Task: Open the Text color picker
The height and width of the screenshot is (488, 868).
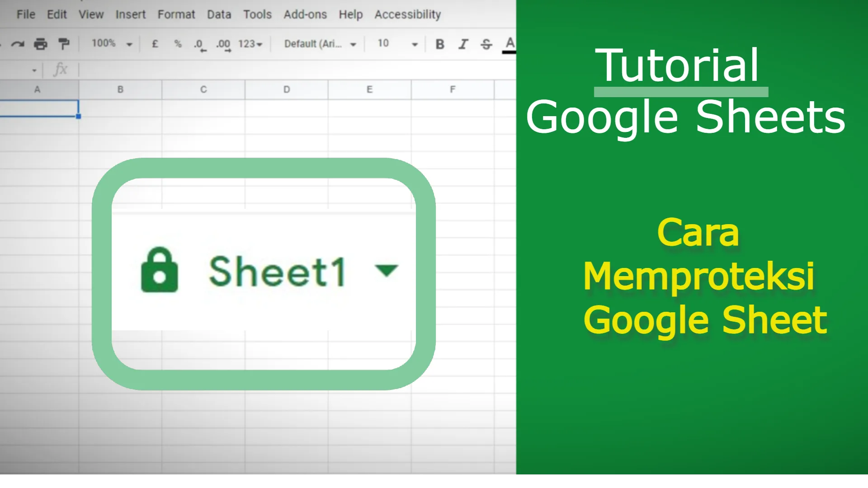Action: (510, 43)
